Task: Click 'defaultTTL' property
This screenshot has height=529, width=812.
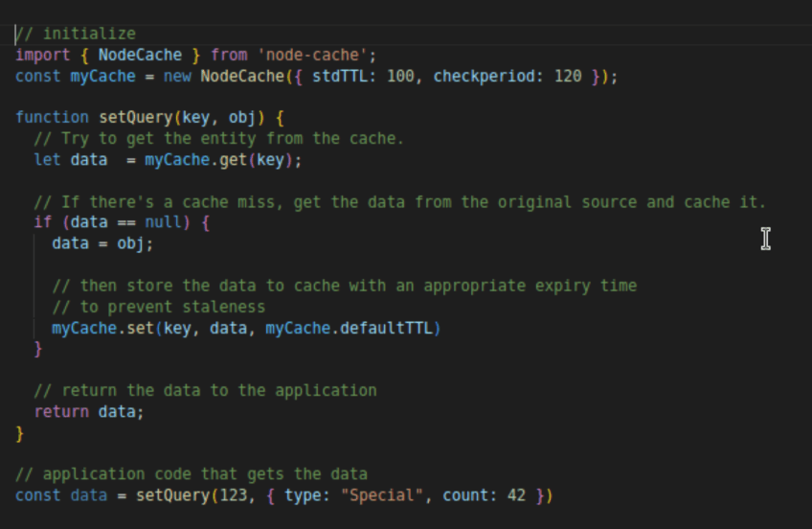Action: tap(386, 329)
